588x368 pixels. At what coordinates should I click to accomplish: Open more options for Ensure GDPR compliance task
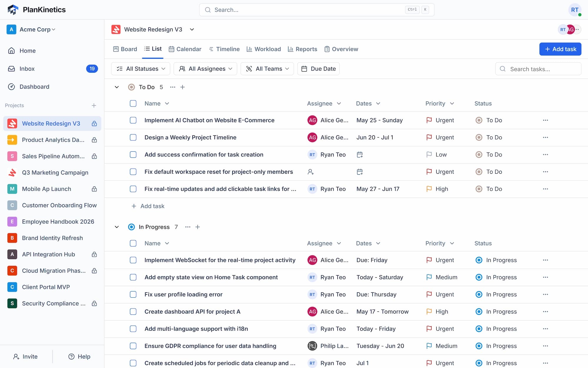coord(545,346)
